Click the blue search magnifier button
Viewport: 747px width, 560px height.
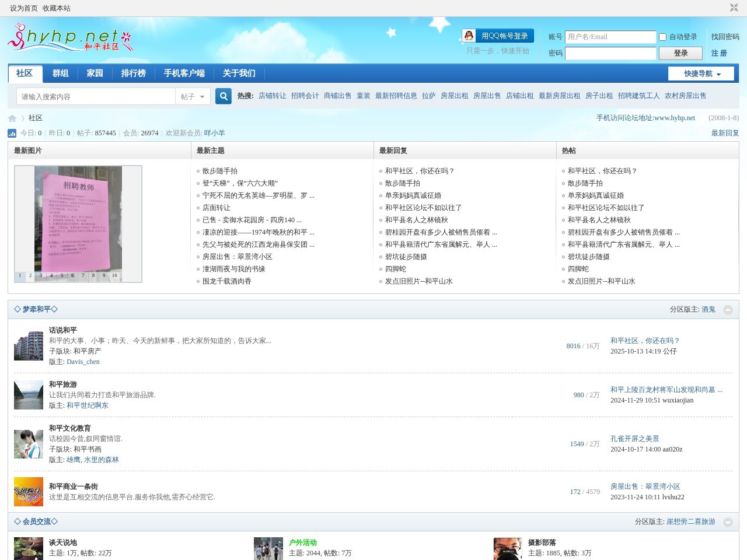pos(223,96)
